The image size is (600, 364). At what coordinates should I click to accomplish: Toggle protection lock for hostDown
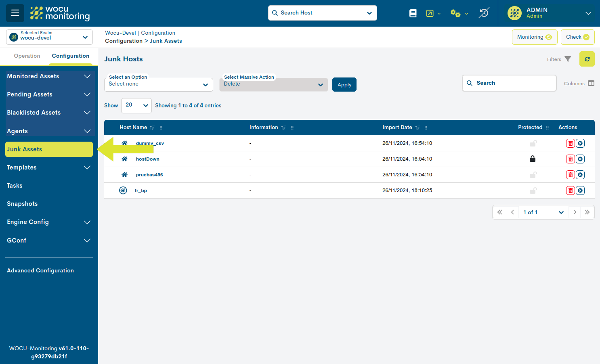click(x=533, y=159)
